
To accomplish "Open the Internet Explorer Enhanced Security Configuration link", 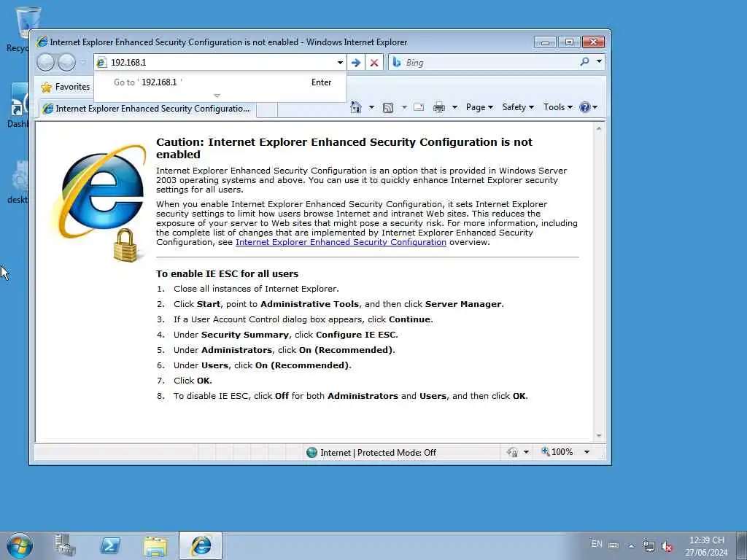I will pyautogui.click(x=341, y=242).
